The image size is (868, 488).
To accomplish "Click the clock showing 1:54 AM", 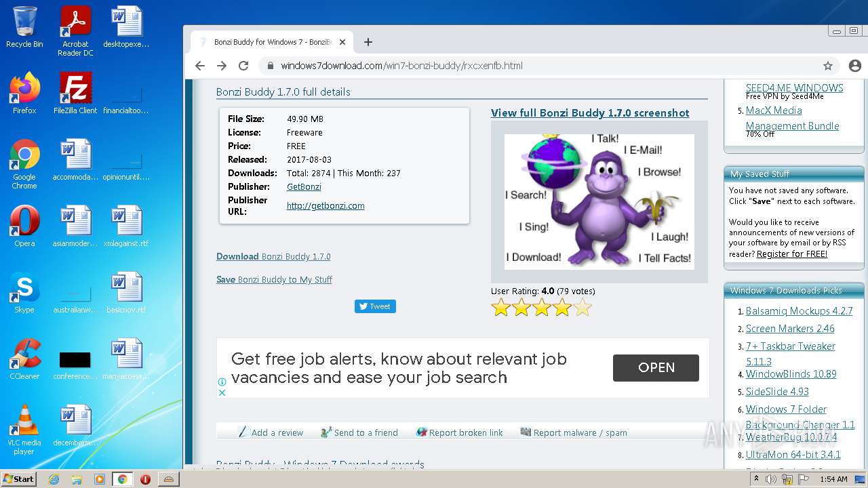I will [x=833, y=479].
